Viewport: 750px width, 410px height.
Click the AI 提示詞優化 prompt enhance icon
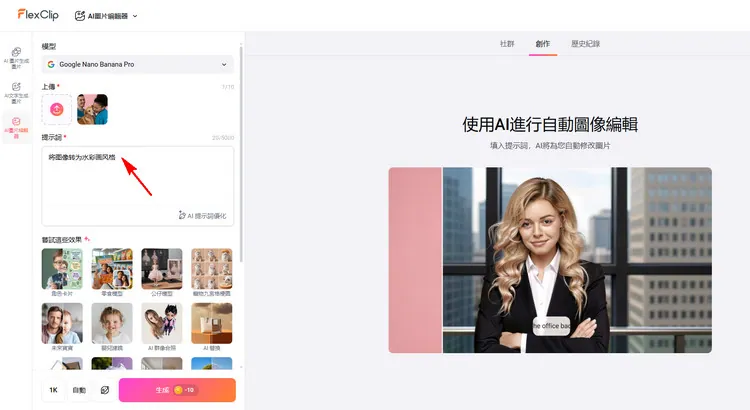point(182,215)
